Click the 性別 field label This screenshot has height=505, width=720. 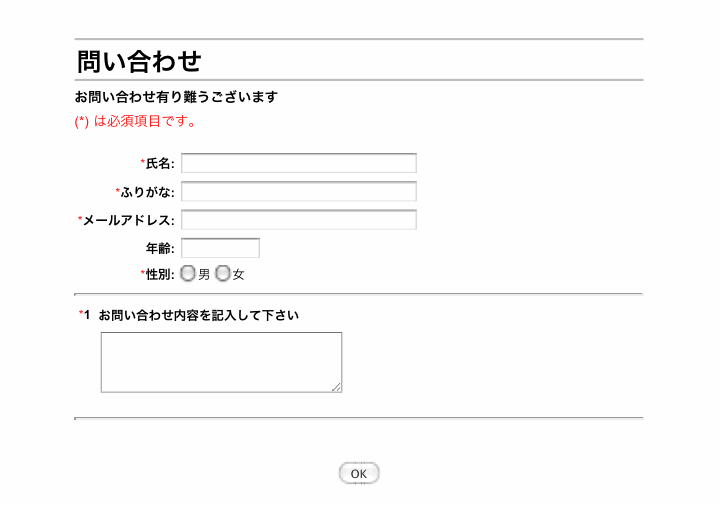160,275
